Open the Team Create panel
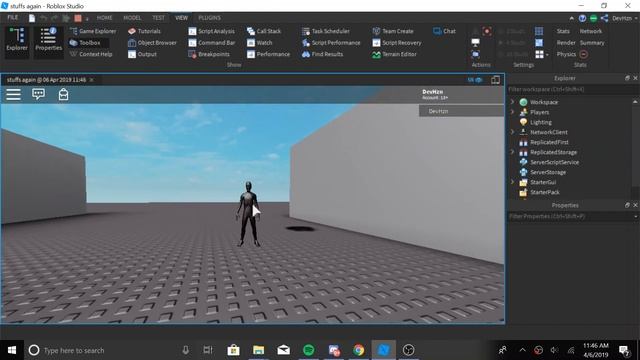The height and width of the screenshot is (360, 640). coord(393,31)
